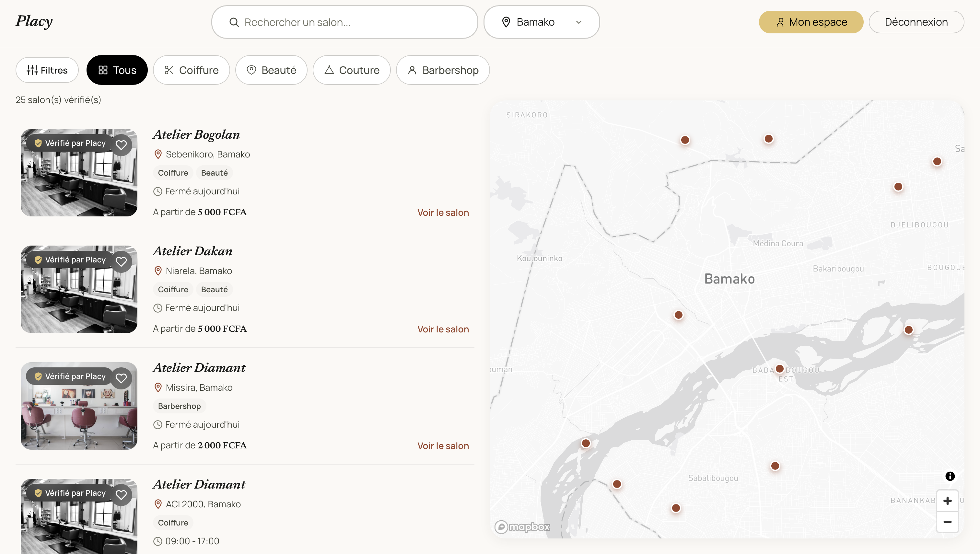Toggle heart on Atelier Dakan card
980x554 pixels.
coord(121,262)
